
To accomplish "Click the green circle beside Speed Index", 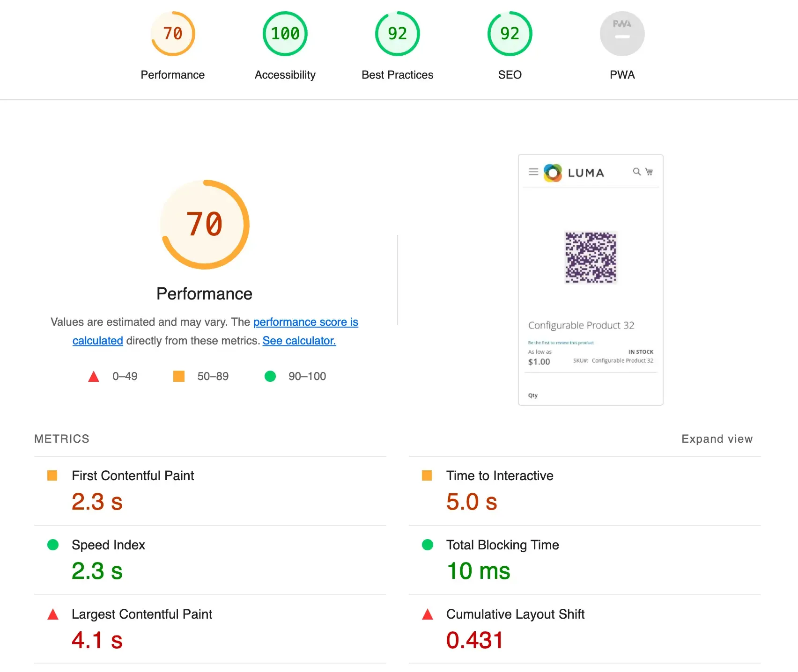I will click(53, 545).
